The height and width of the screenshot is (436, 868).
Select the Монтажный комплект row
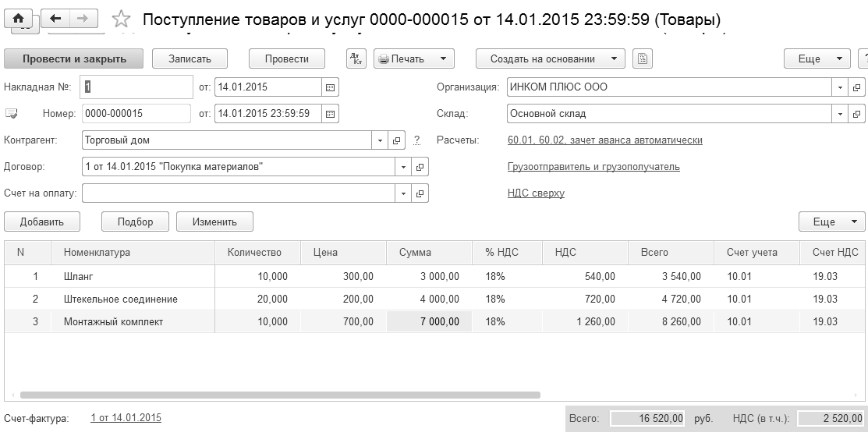point(436,321)
